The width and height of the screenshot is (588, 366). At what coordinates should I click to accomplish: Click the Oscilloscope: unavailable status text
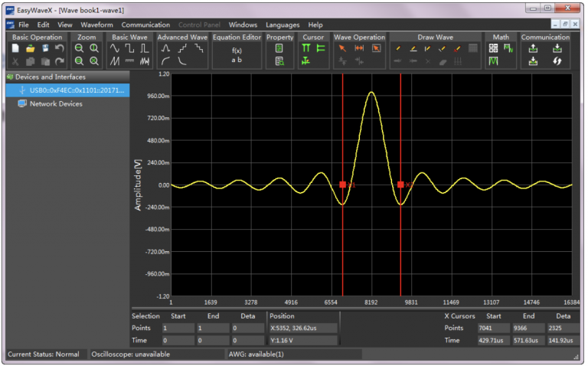click(130, 355)
